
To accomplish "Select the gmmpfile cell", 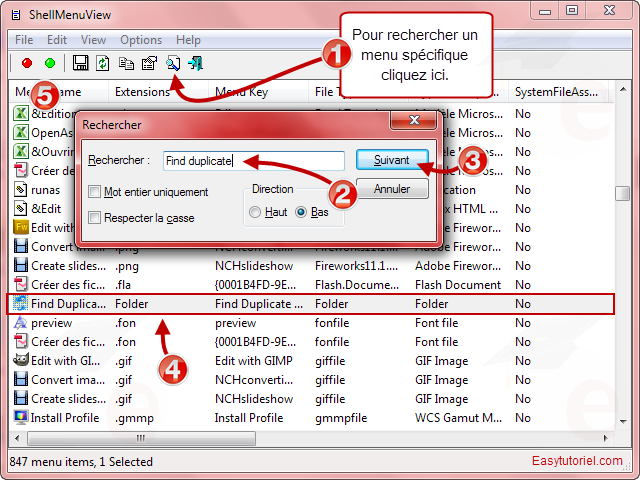I will (x=341, y=418).
